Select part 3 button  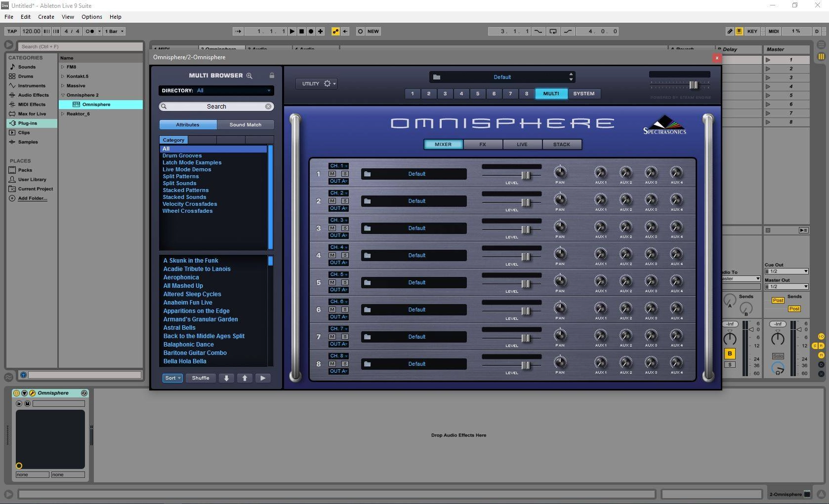pos(445,93)
